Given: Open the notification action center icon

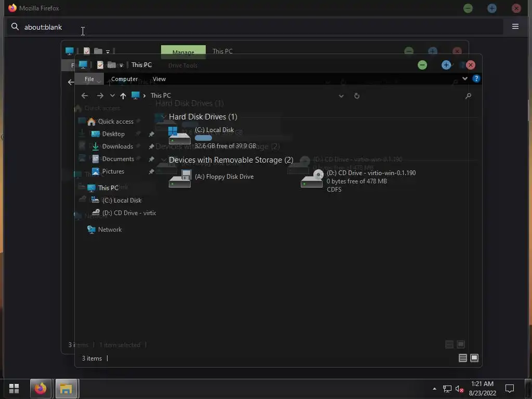Looking at the screenshot, I should click(x=510, y=389).
